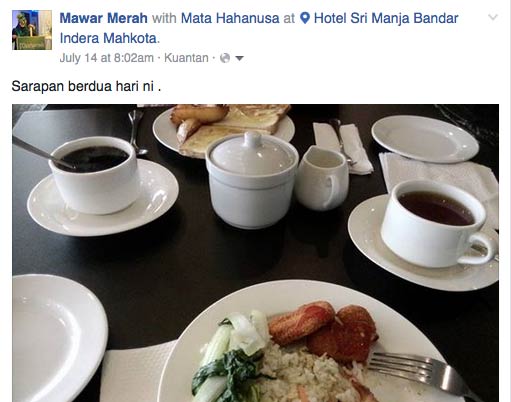Image resolution: width=511 pixels, height=402 pixels.
Task: Click the lidded sugar bowl in the photo
Action: (x=252, y=180)
